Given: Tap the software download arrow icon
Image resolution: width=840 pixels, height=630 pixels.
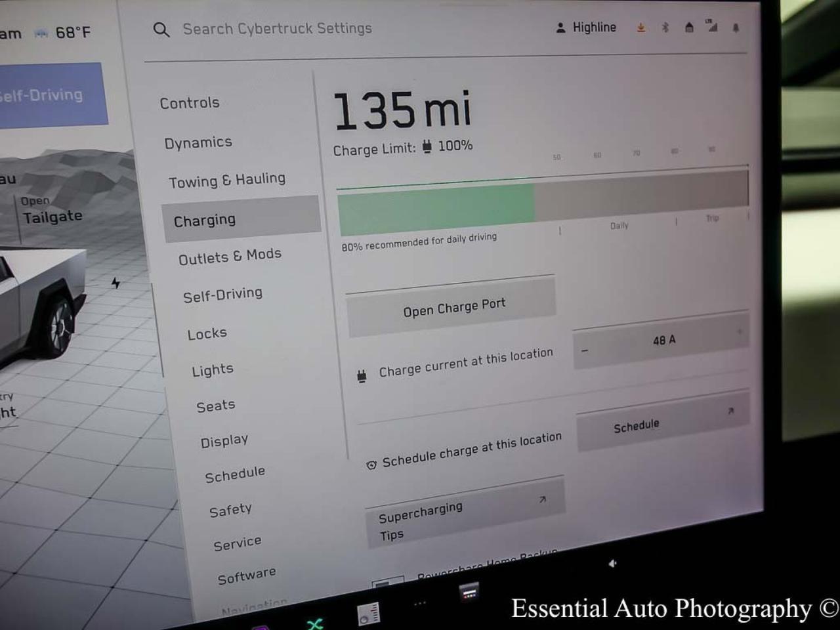Looking at the screenshot, I should (x=640, y=28).
